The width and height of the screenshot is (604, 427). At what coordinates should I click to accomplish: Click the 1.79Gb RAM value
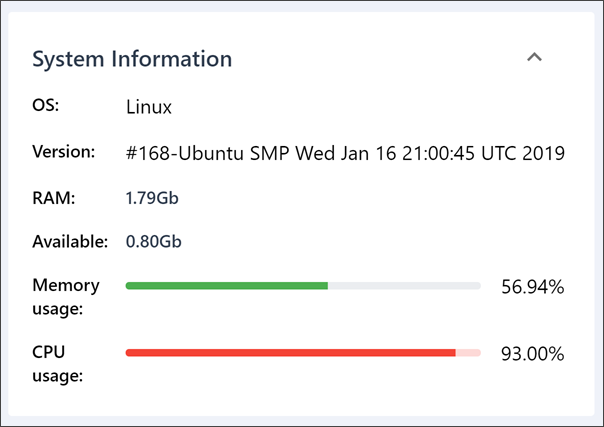pos(152,198)
